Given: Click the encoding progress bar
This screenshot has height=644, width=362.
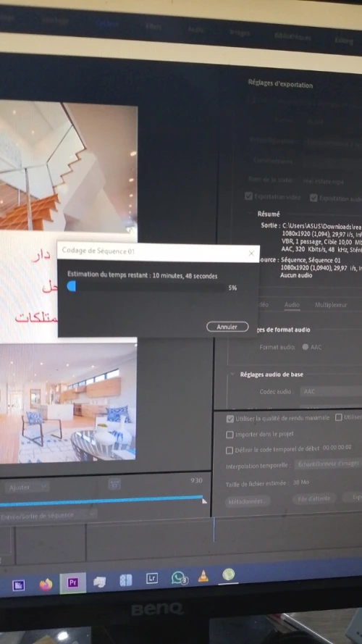Looking at the screenshot, I should (146, 286).
